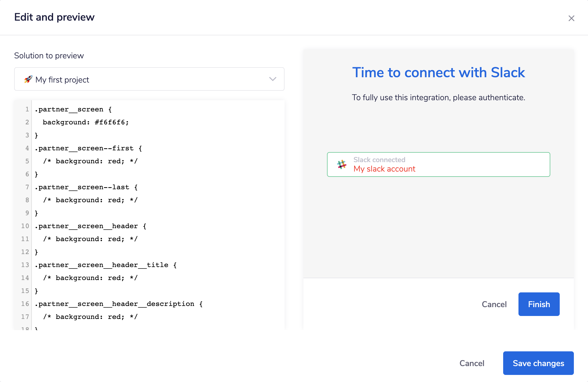Image resolution: width=588 pixels, height=382 pixels.
Task: Click the Time to connect with Slack heading
Action: (438, 73)
